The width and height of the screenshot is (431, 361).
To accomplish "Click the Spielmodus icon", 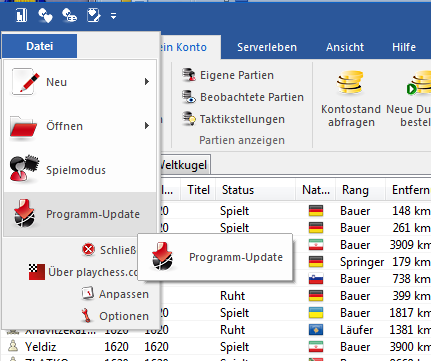I will [x=24, y=168].
